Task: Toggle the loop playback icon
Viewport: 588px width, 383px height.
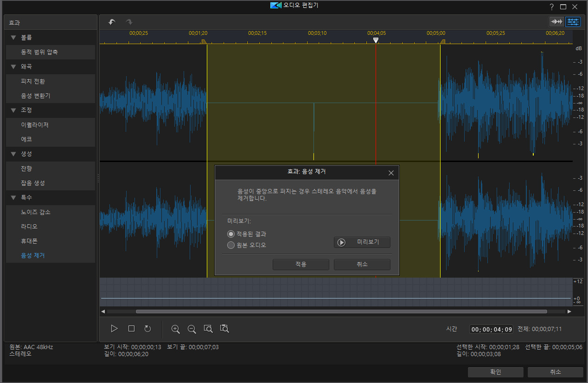Action: pyautogui.click(x=147, y=329)
